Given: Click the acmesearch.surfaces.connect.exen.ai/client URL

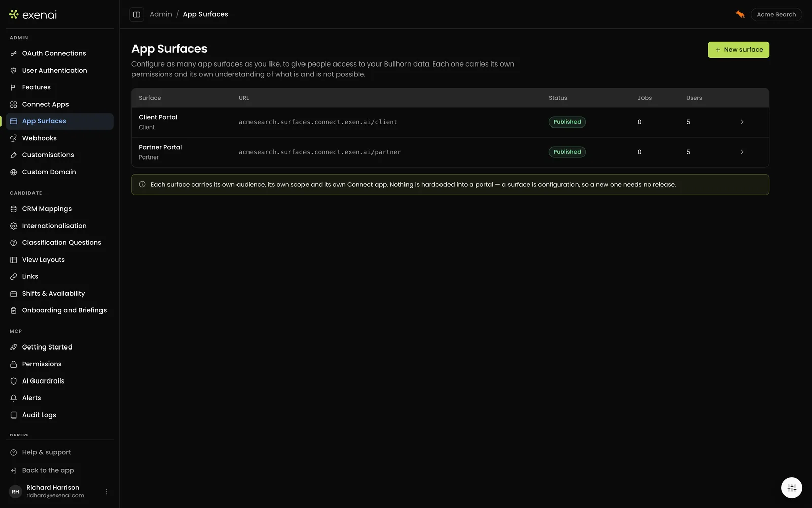Looking at the screenshot, I should [x=318, y=122].
